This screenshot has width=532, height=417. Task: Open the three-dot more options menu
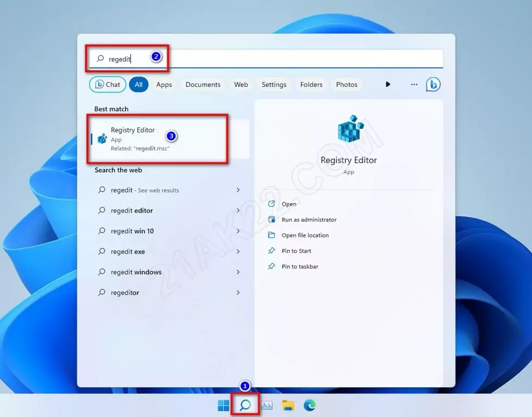414,84
